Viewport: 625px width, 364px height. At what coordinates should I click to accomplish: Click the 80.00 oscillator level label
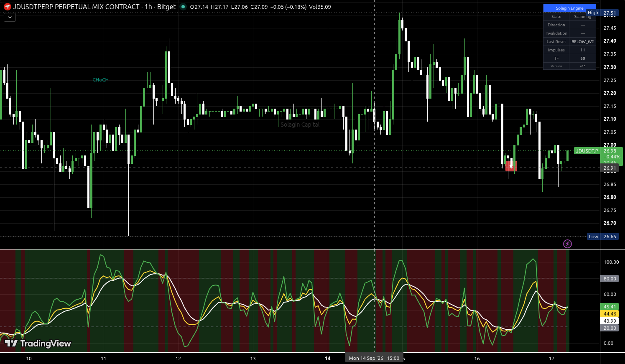tap(610, 279)
